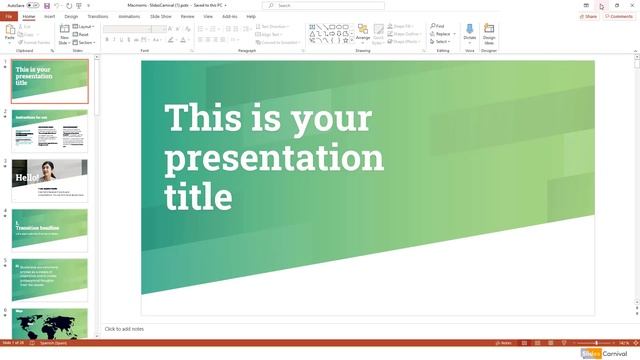
Task: Toggle Center paragraph alignment
Action: pos(208,40)
